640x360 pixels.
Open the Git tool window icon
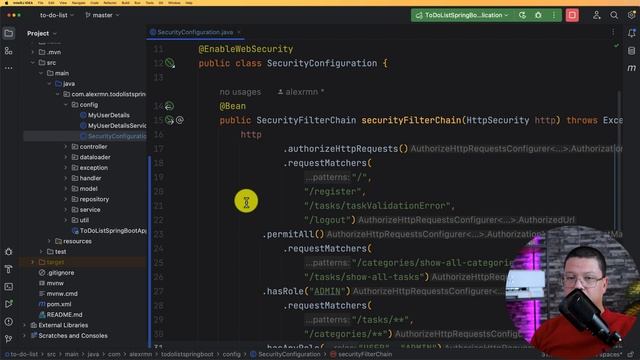9,339
